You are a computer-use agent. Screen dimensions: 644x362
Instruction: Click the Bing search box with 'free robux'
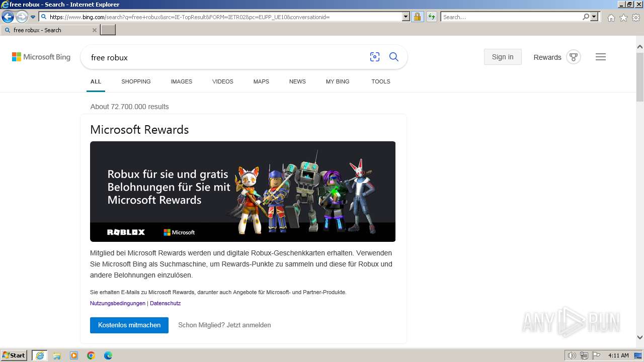226,57
